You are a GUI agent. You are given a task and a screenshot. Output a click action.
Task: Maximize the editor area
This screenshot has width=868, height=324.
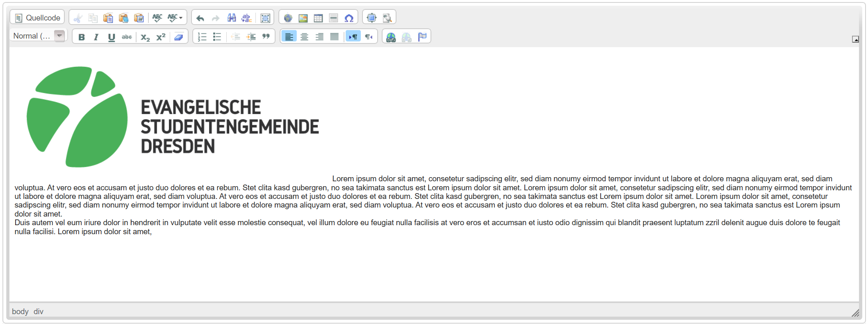(x=371, y=18)
